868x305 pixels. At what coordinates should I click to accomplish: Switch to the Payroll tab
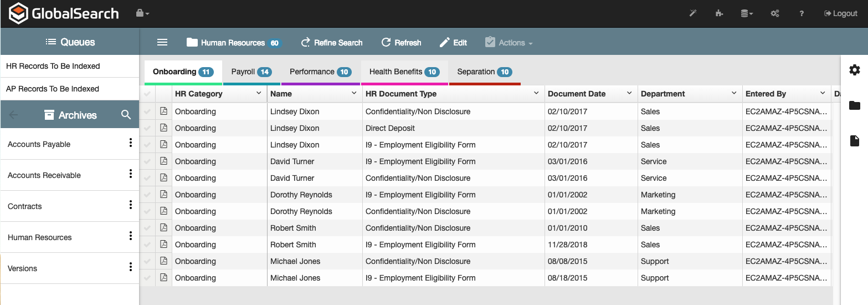pyautogui.click(x=250, y=72)
